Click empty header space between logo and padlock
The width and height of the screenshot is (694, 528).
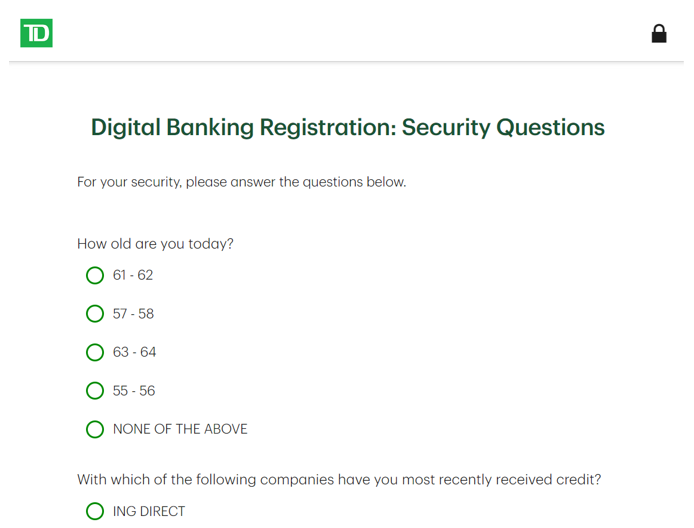click(x=350, y=34)
